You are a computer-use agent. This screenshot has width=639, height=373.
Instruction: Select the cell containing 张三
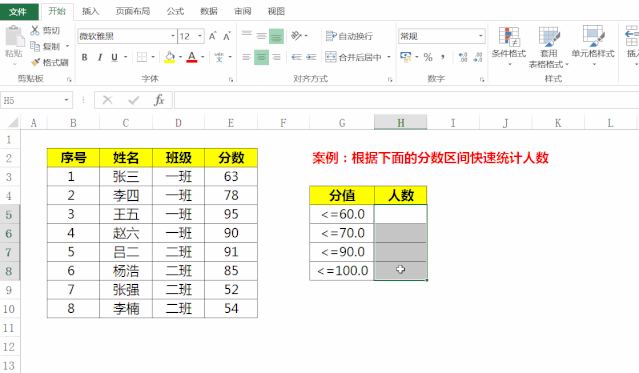pos(126,177)
